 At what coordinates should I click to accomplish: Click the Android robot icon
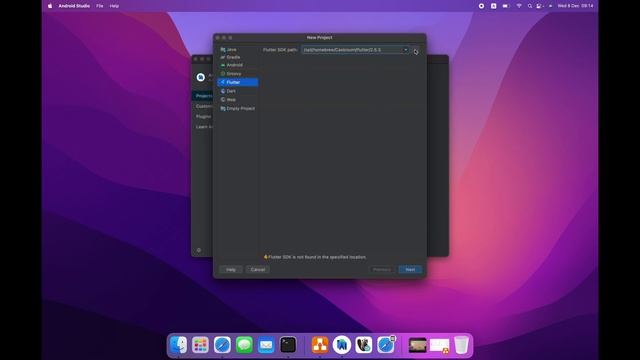coord(223,65)
